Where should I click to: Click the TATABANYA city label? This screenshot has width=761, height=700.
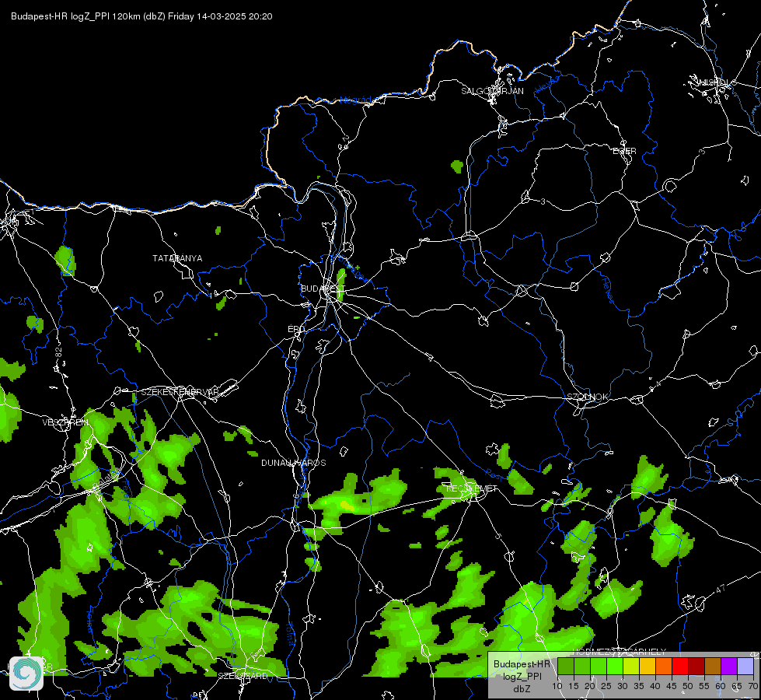click(x=177, y=258)
